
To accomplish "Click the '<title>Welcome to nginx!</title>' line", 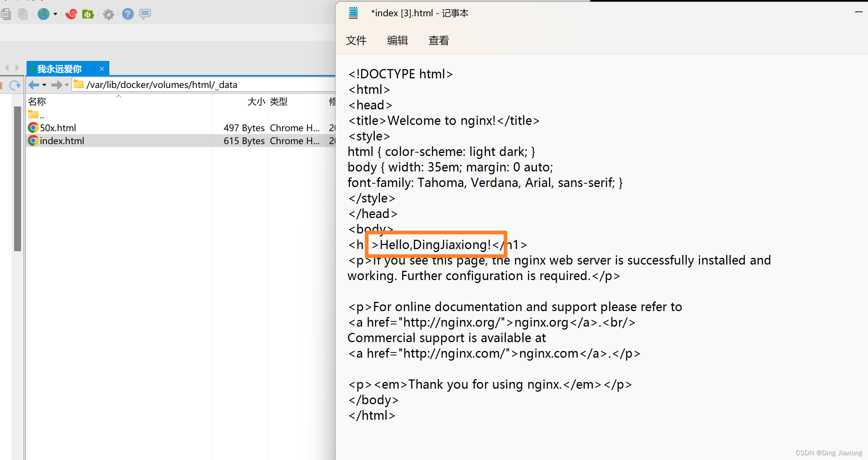I will tap(443, 120).
